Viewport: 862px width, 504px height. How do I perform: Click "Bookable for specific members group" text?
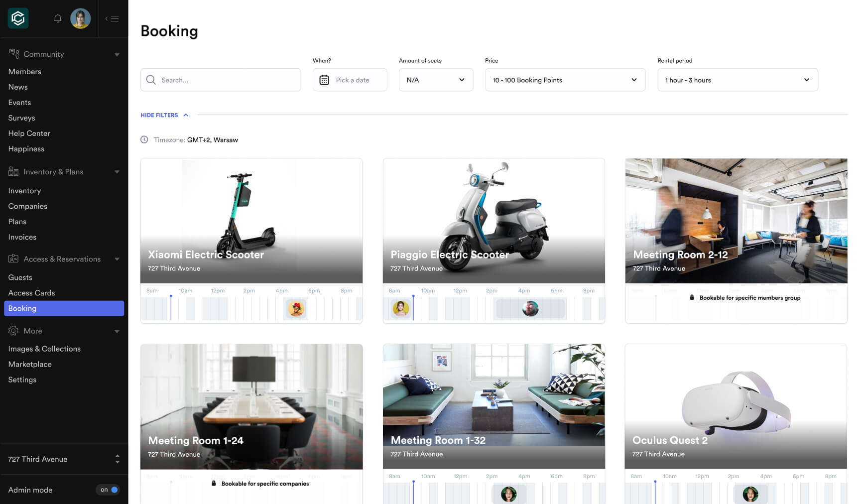750,297
